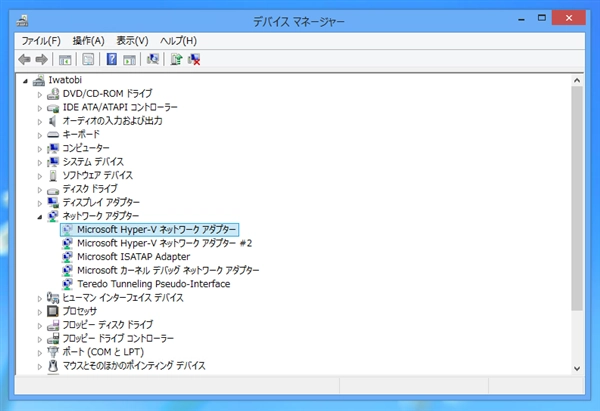
Task: Click the IDE ATA/ATAPI controller icon
Action: 53,108
